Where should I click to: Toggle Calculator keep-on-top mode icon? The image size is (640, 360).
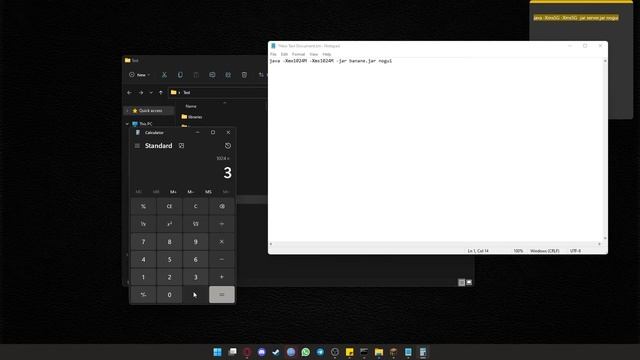point(181,146)
